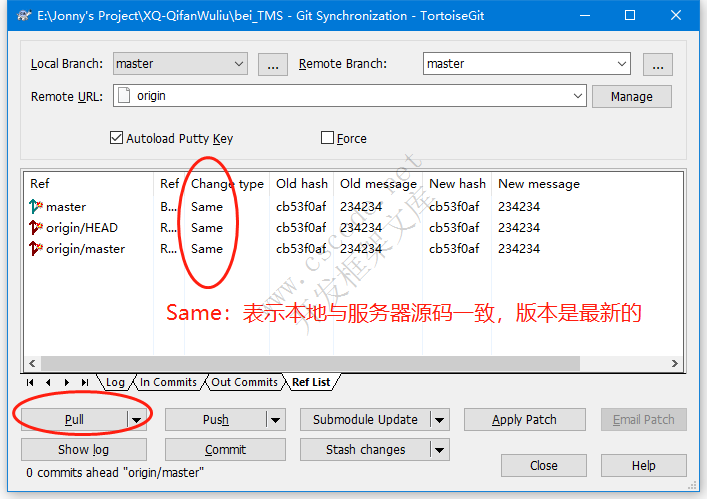707x499 pixels.
Task: Open the Pull button dropdown arrow
Action: click(x=137, y=420)
